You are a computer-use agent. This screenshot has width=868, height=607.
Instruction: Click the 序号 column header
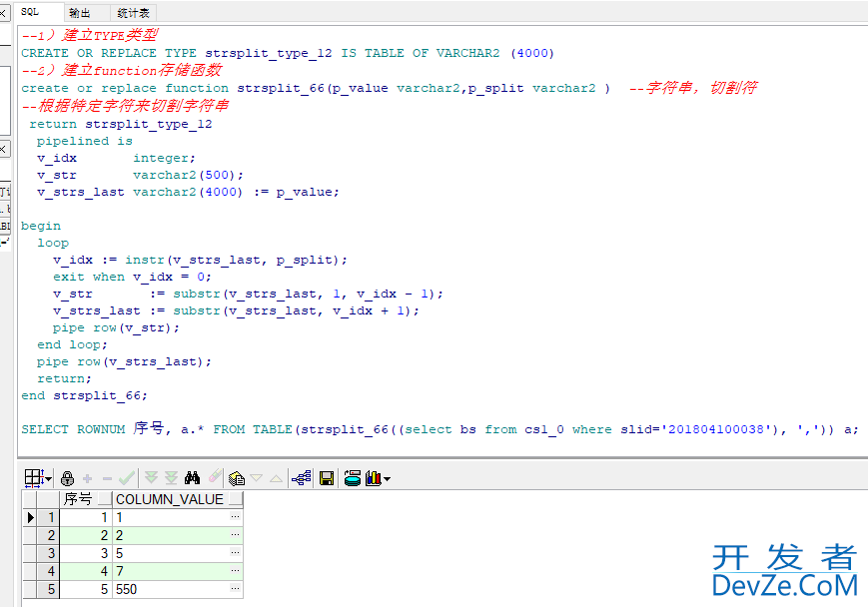78,499
